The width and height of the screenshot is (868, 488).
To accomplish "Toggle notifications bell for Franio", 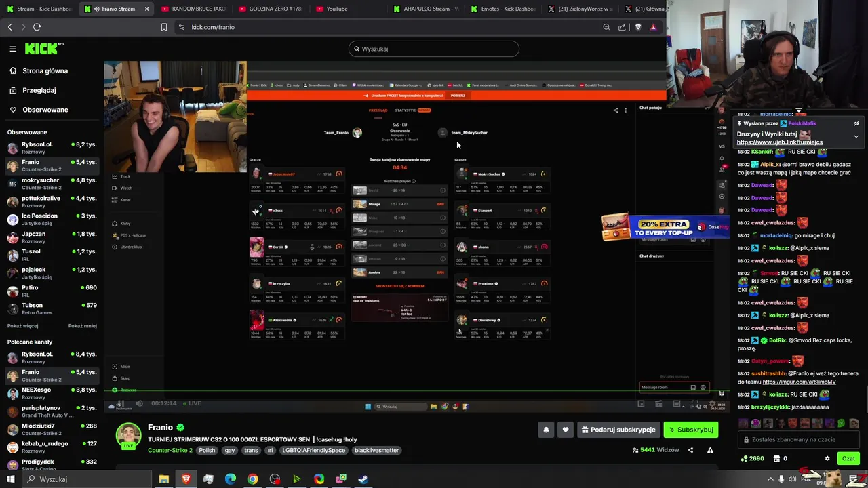I will point(546,430).
